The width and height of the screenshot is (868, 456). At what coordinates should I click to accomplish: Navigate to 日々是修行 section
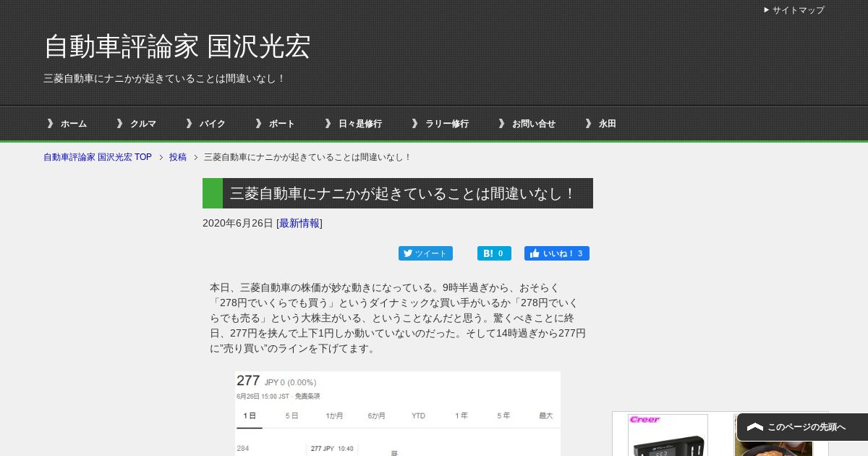353,124
